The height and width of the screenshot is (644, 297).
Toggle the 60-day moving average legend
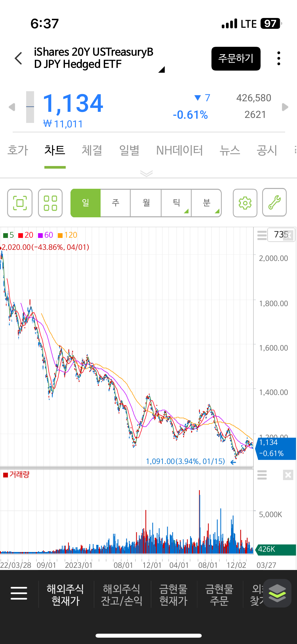[x=45, y=235]
